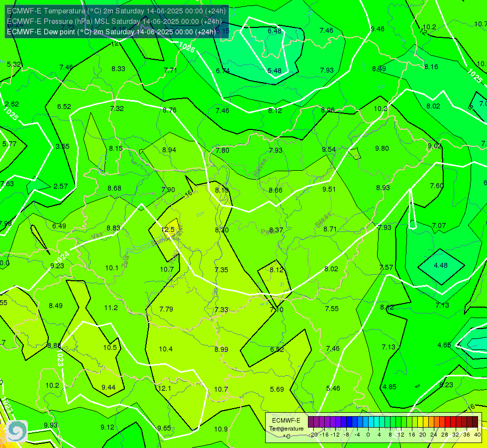Click the purple -20 end of temperature scale
Screen dimensions: 487x448
(310, 422)
